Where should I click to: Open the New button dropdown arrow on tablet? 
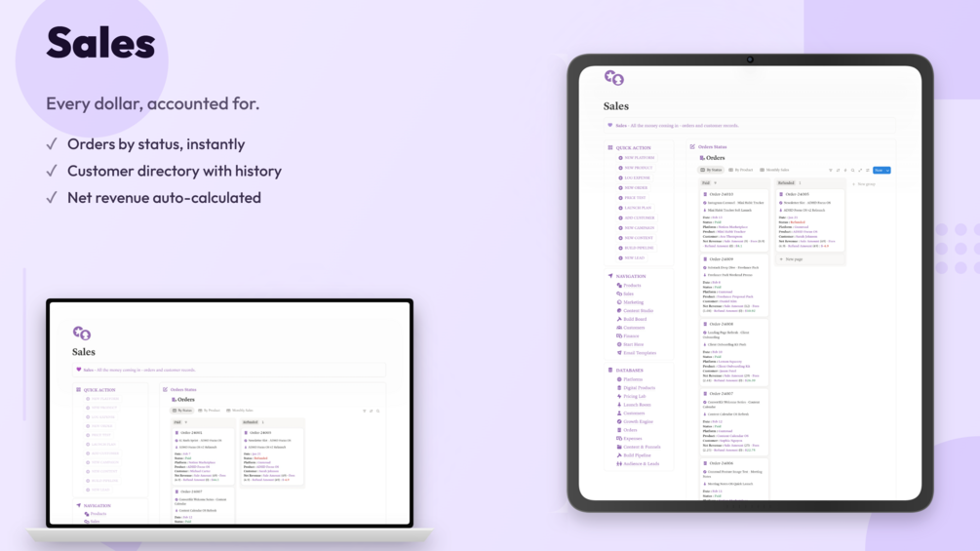[887, 170]
